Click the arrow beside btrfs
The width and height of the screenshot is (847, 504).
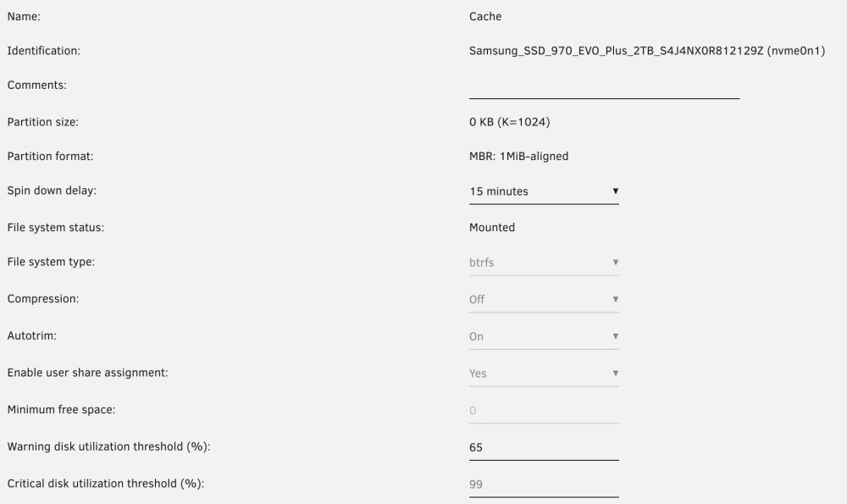coord(615,263)
